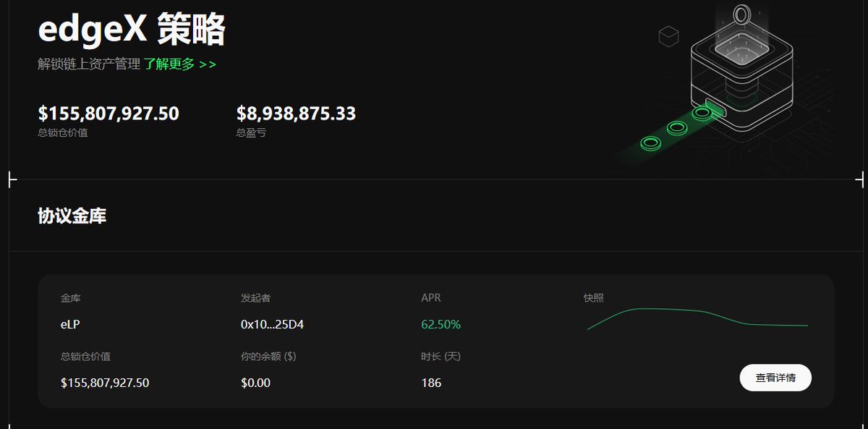This screenshot has height=429, width=868.
Task: Open the 了解更多 >> link
Action: [180, 64]
